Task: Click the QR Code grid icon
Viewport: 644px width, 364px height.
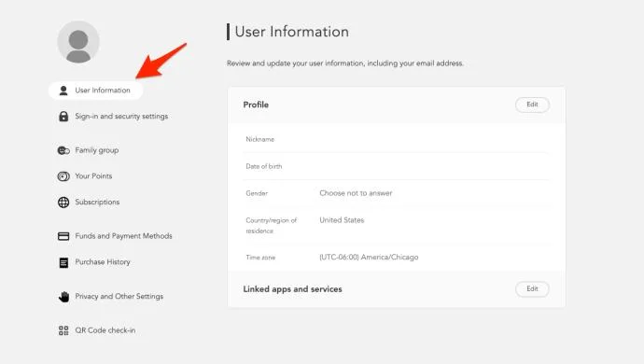Action: (63, 330)
